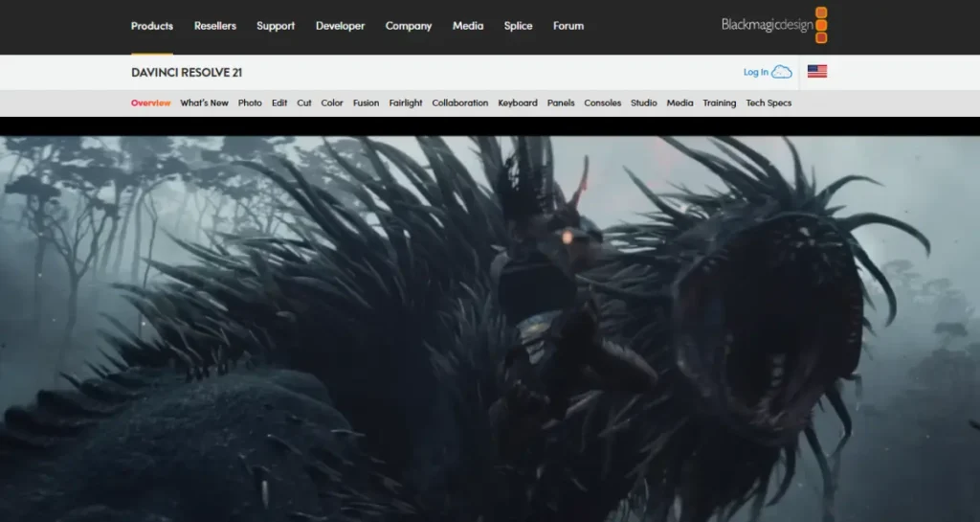Open the Developer page

click(340, 26)
